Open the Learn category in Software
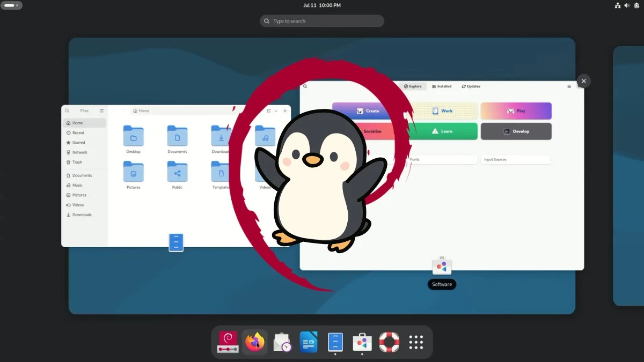This screenshot has height=362, width=644. click(442, 131)
